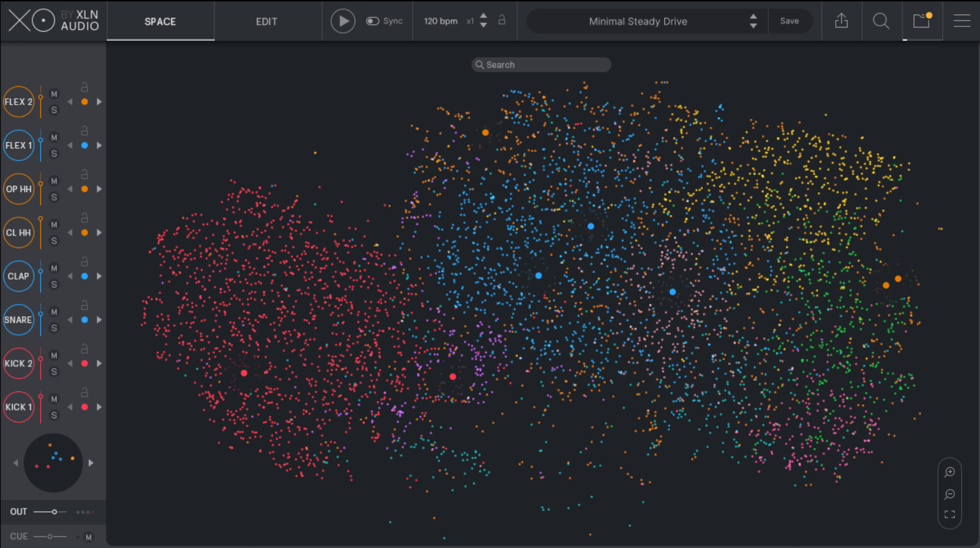Open the Minimal Steady Drive preset selector arrows

[753, 21]
